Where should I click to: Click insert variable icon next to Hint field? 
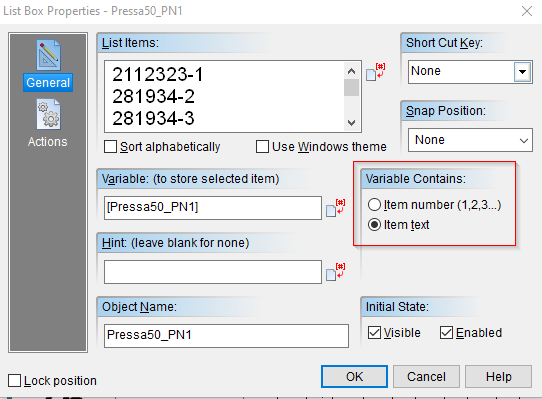(x=336, y=272)
